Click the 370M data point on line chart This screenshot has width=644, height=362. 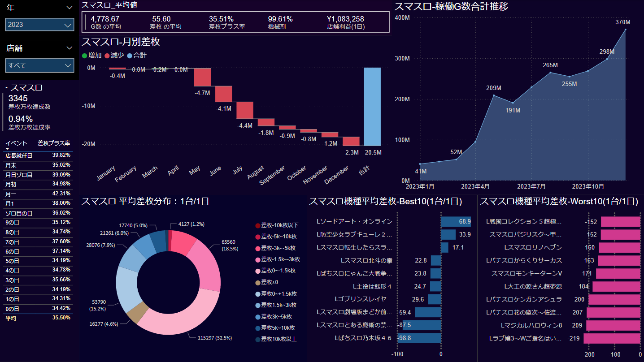tap(626, 30)
